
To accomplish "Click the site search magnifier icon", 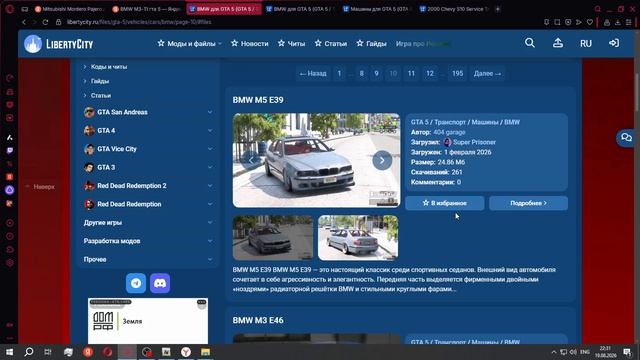I will click(x=530, y=43).
